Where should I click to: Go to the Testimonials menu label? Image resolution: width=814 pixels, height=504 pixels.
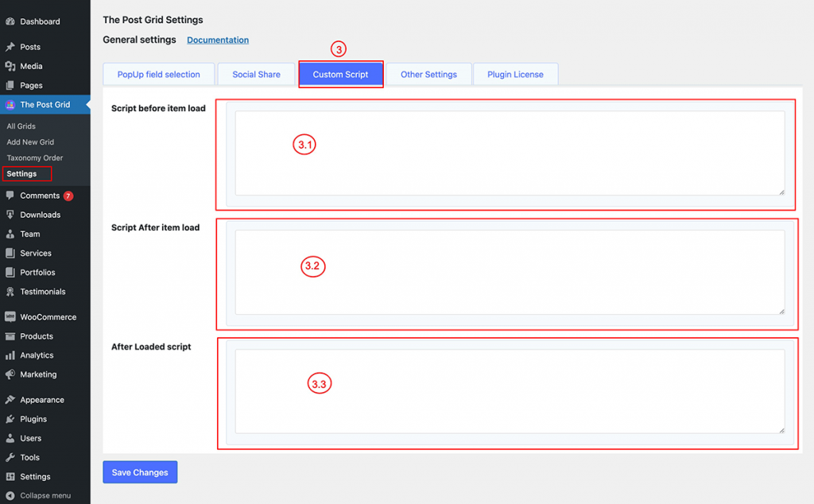[43, 291]
